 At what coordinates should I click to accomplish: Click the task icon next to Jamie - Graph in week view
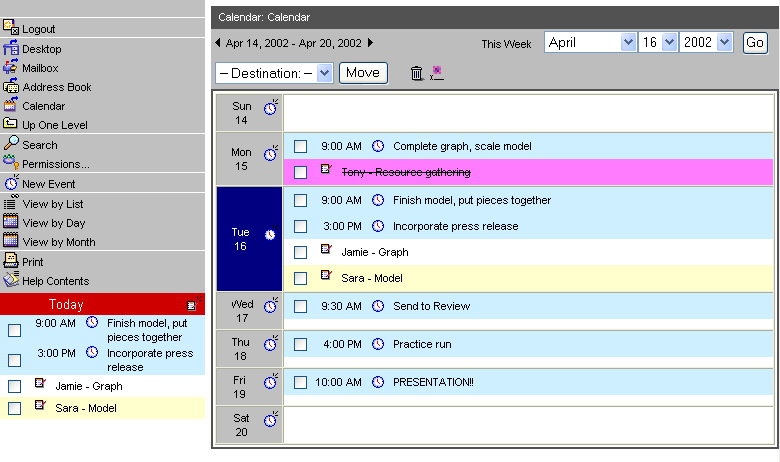click(x=325, y=250)
